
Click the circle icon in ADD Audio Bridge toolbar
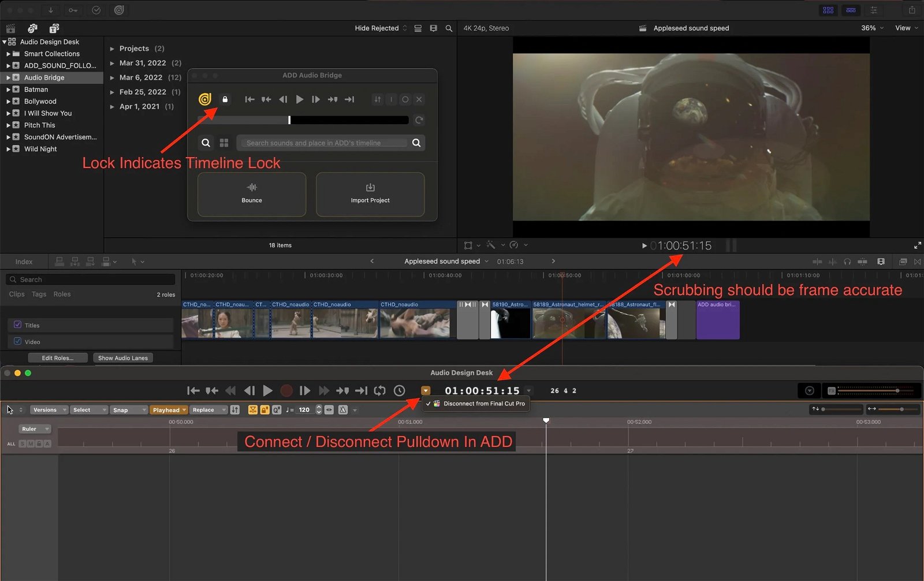(405, 99)
